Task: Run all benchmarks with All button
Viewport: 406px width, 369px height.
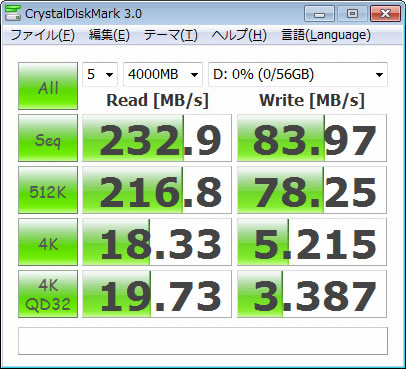Action: pyautogui.click(x=48, y=86)
